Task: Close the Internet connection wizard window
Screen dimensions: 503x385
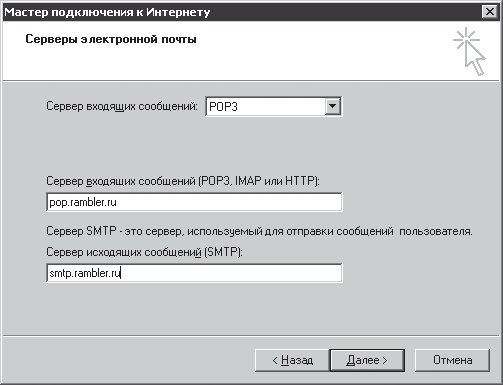Action: coord(490,12)
